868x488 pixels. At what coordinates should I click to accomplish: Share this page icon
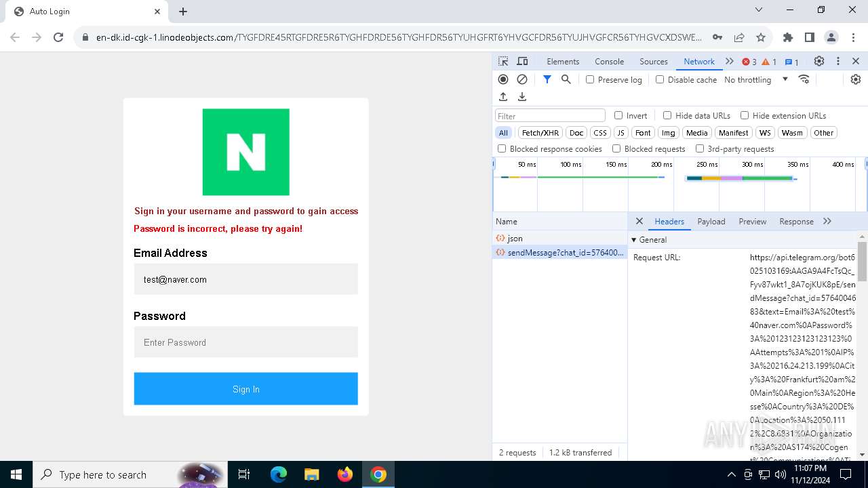point(739,37)
